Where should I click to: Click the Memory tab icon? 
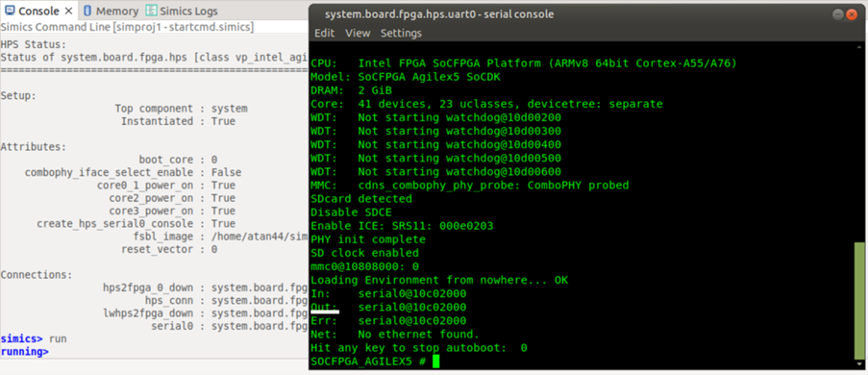click(x=87, y=11)
